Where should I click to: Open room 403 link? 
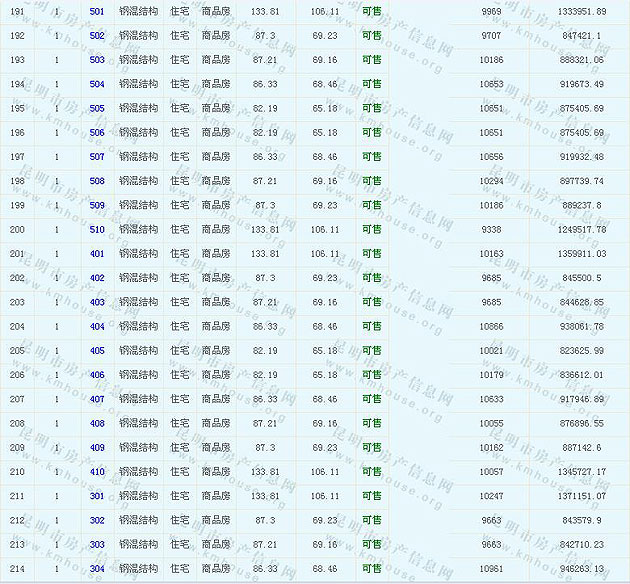click(96, 302)
